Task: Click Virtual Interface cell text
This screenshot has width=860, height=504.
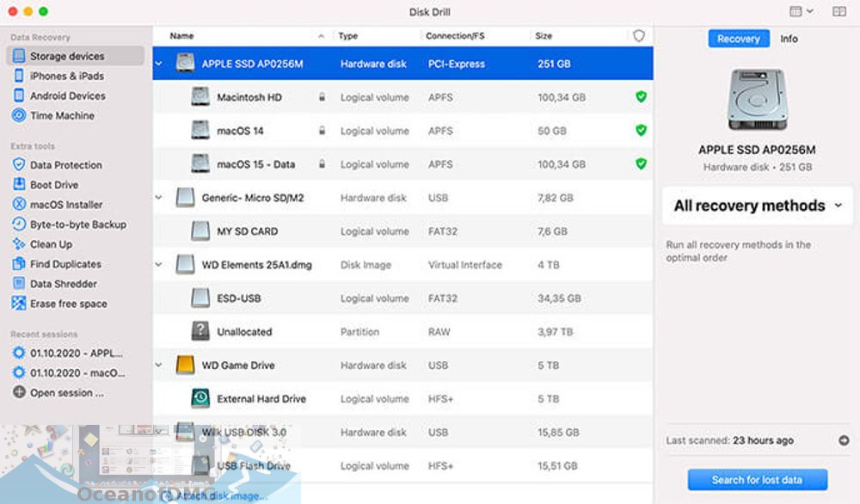Action: coord(465,265)
